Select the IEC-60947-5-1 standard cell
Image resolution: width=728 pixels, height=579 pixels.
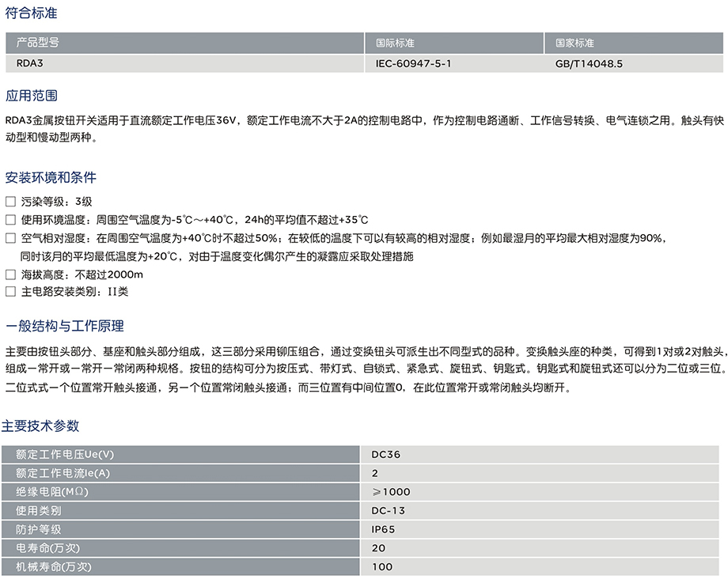coord(413,62)
